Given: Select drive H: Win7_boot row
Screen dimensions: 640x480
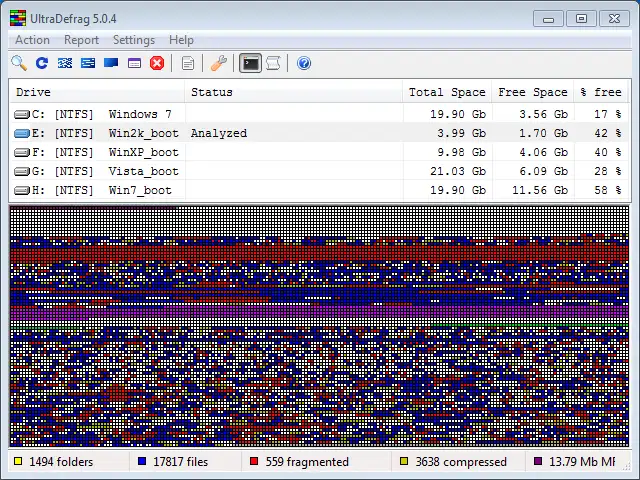Looking at the screenshot, I should point(320,190).
